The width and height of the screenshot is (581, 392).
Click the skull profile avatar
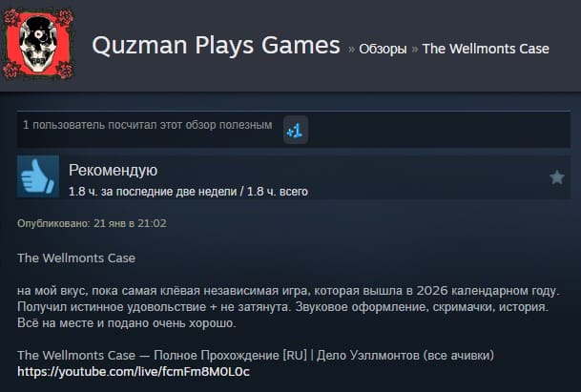tap(38, 44)
